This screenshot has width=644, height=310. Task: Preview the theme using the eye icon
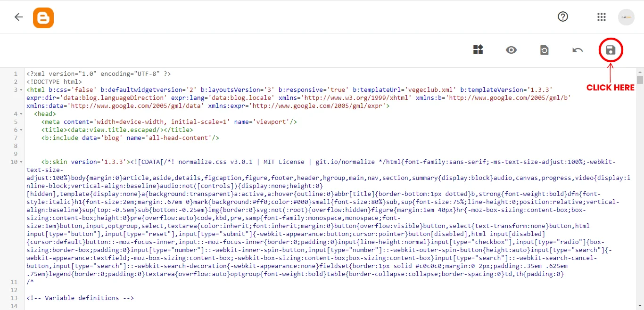pos(511,49)
